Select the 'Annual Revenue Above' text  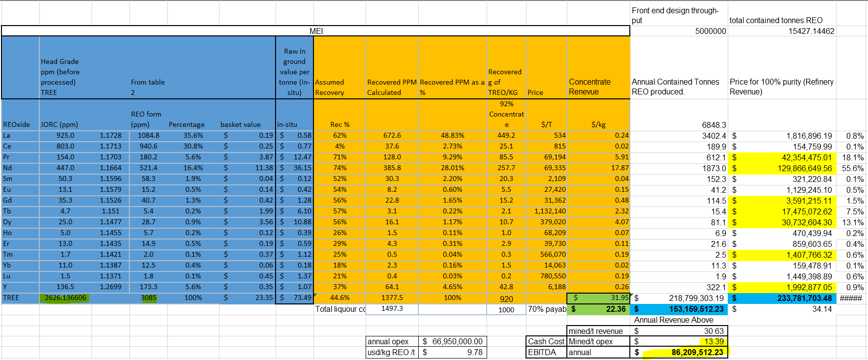(674, 320)
